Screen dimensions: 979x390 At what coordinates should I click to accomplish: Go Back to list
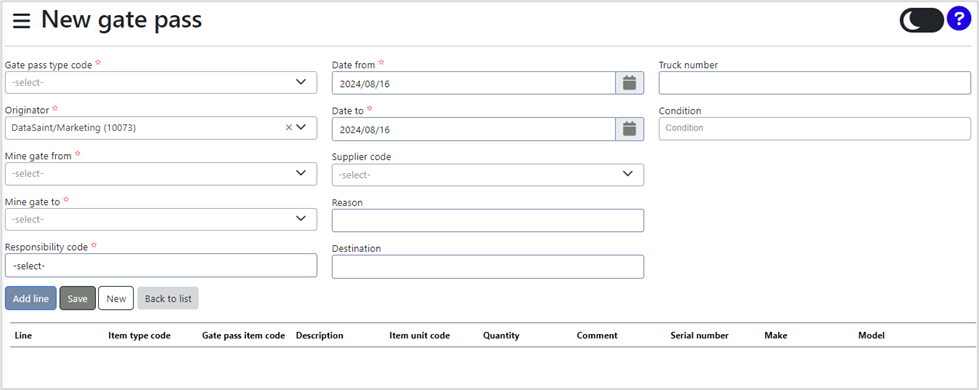pyautogui.click(x=168, y=298)
